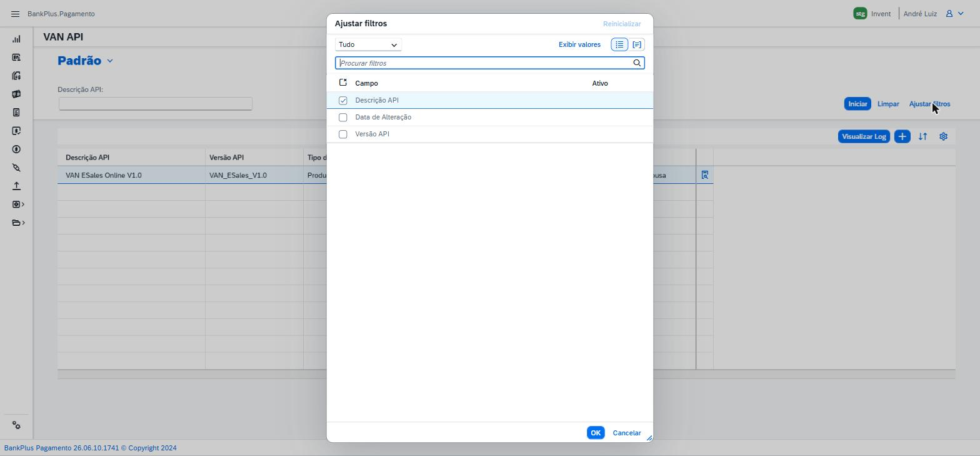980x456 pixels.
Task: Click the Ativo column header in dialog
Action: click(x=600, y=83)
